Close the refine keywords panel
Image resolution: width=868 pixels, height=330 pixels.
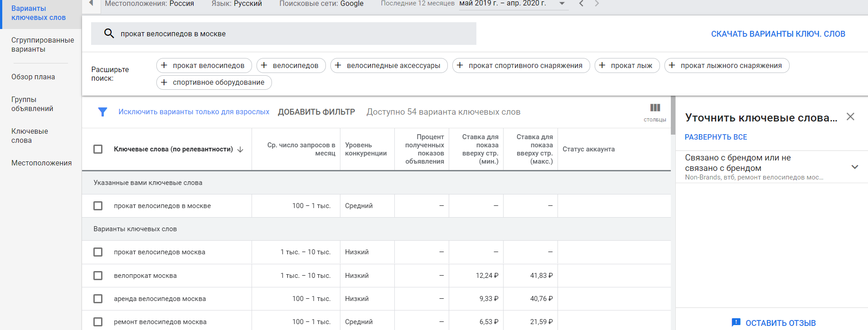click(850, 117)
